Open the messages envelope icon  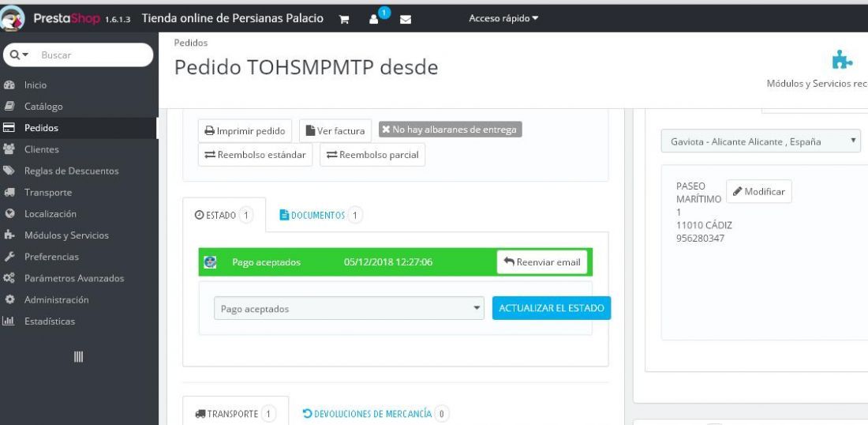pyautogui.click(x=406, y=20)
